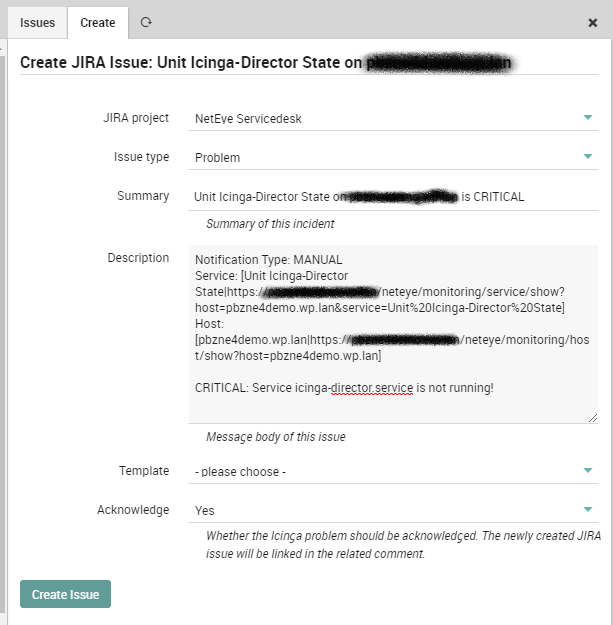The image size is (613, 625).
Task: Open the Template dropdown
Action: tap(393, 472)
